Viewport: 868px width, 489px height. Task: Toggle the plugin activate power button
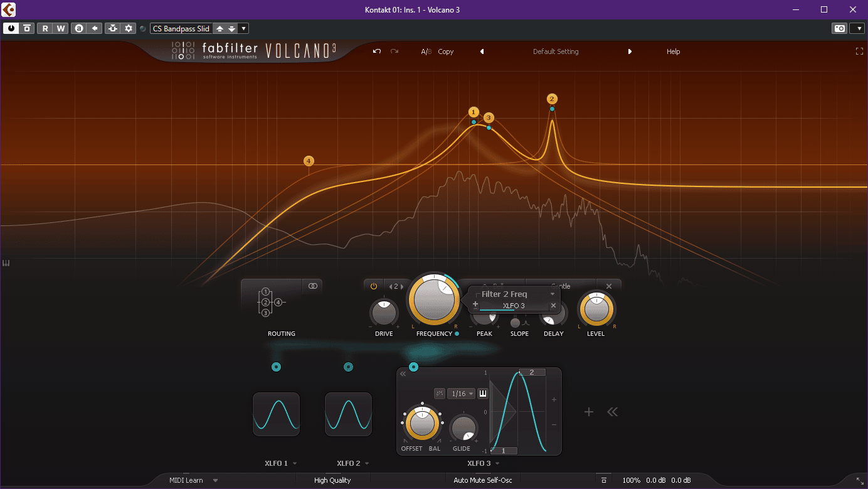tap(11, 28)
